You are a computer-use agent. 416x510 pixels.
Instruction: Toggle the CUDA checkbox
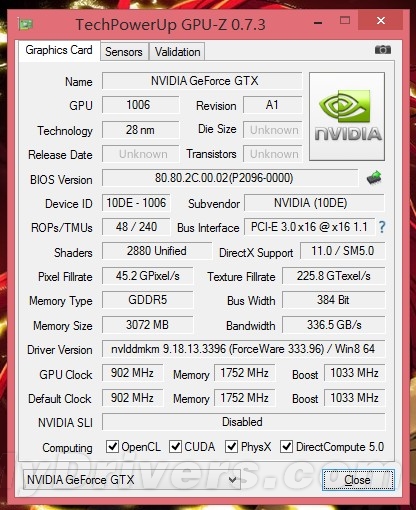click(x=175, y=446)
